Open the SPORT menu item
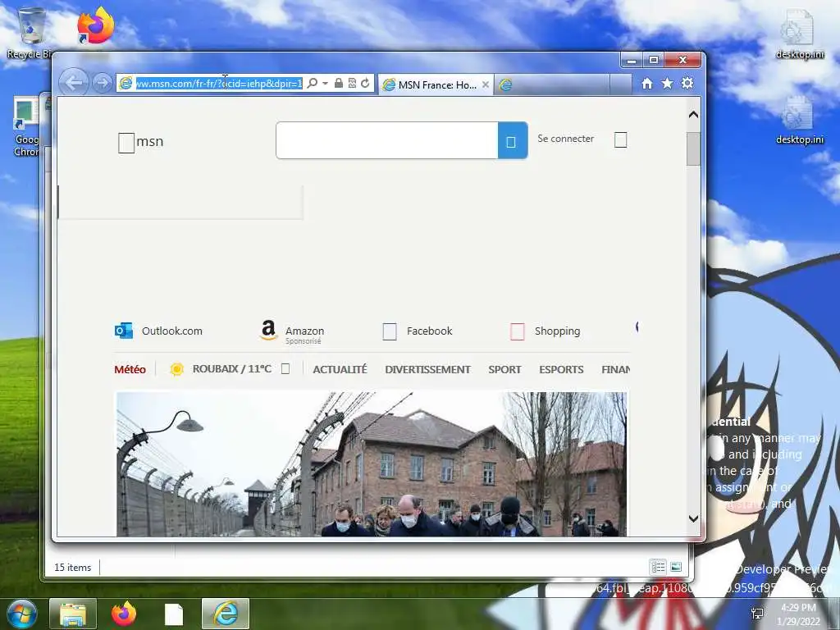The height and width of the screenshot is (630, 840). pyautogui.click(x=504, y=369)
